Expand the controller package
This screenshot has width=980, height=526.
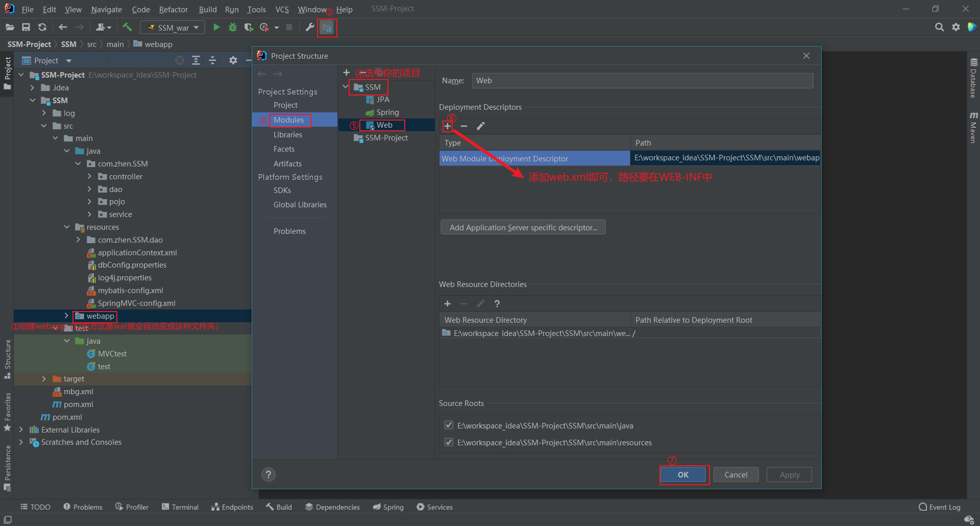(89, 176)
